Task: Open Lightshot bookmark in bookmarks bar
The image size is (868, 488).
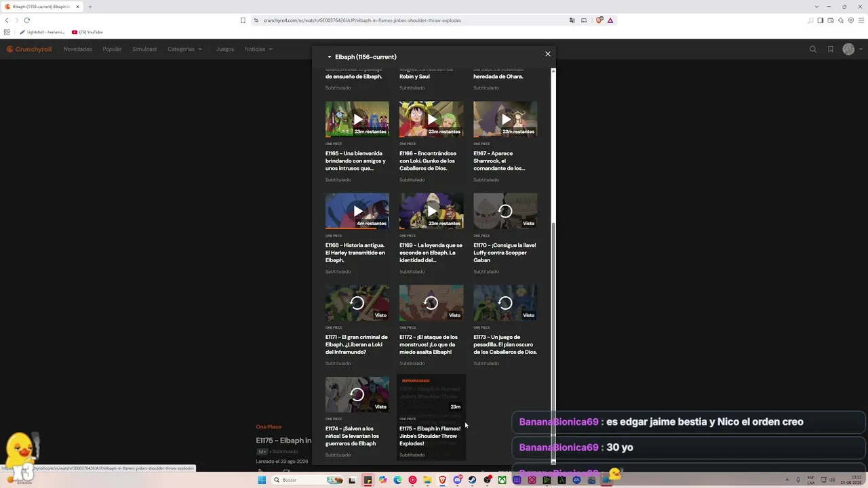Action: [42, 32]
